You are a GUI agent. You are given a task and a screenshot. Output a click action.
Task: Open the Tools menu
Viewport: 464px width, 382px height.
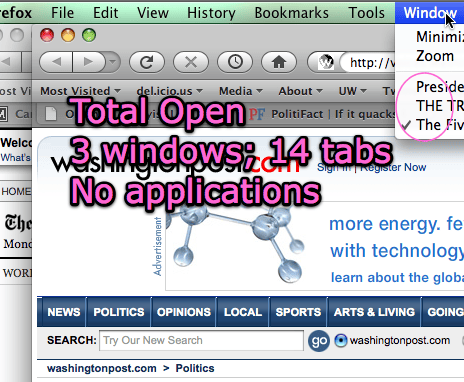coord(367,13)
